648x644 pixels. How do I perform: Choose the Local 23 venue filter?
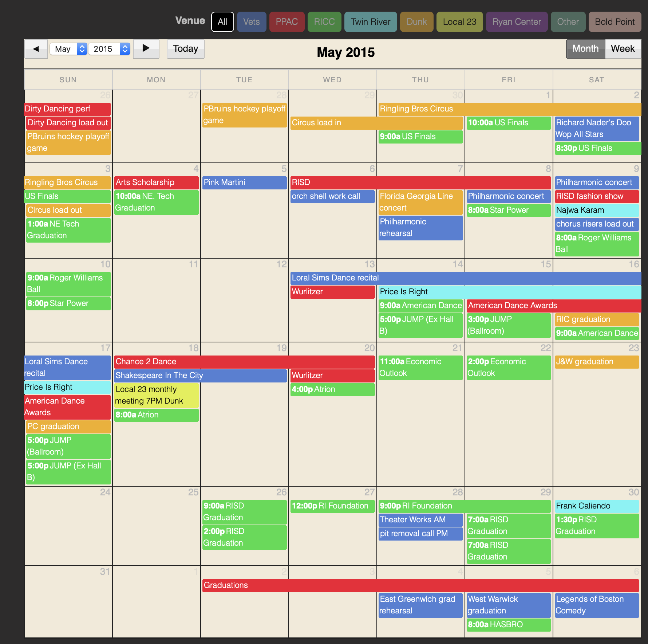pos(459,22)
